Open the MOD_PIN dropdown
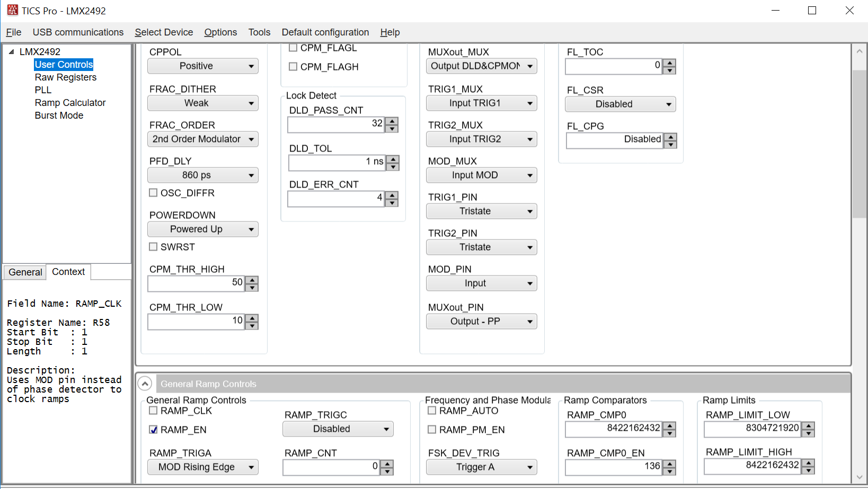 click(482, 283)
